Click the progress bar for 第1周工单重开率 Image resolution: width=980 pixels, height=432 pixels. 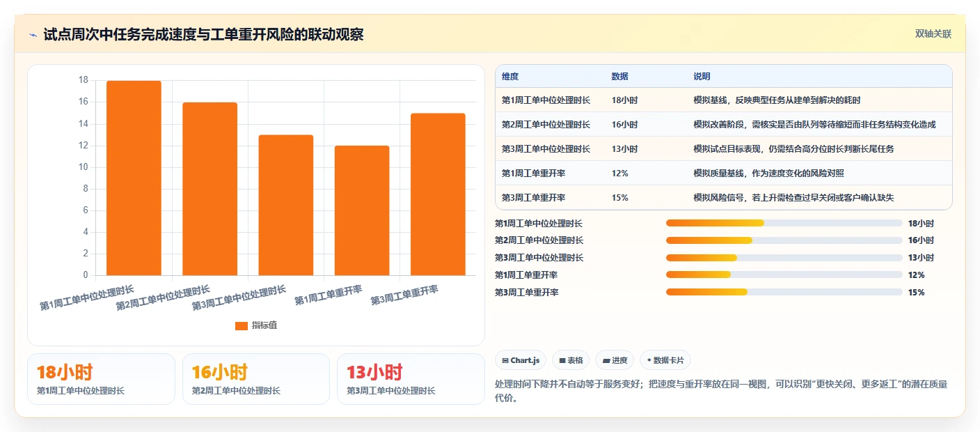pos(784,275)
